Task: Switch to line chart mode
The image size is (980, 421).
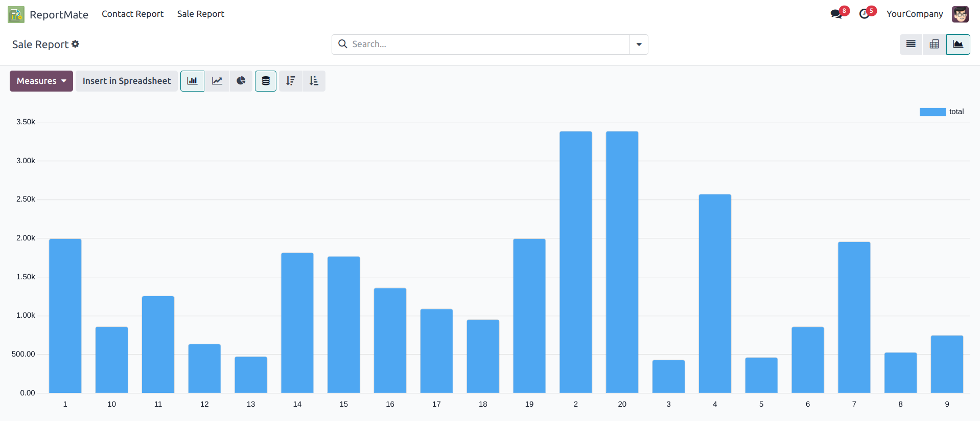Action: [x=217, y=81]
